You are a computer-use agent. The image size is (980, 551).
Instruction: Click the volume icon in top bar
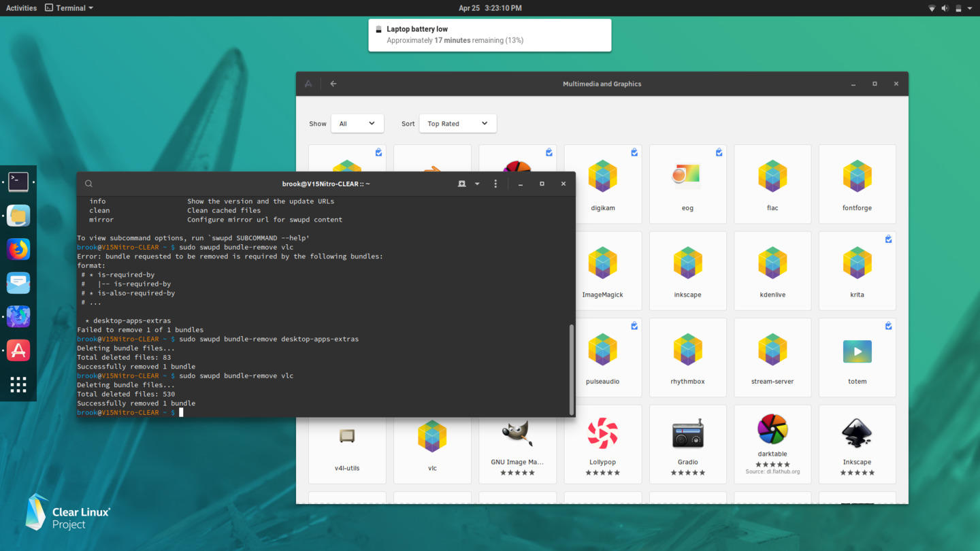pyautogui.click(x=945, y=8)
